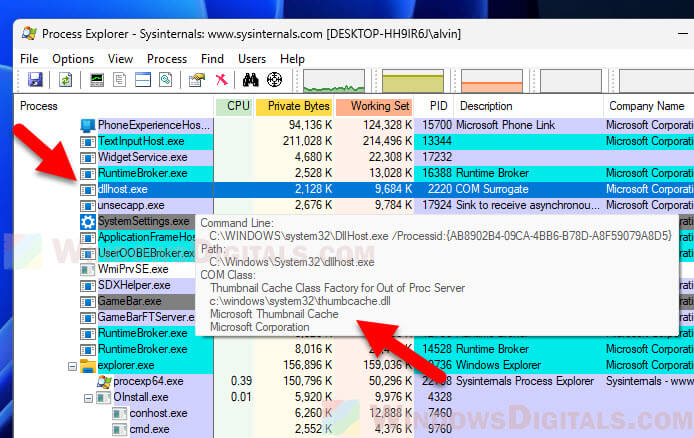694x438 pixels.
Task: Sort by the CPU column header
Action: click(x=234, y=106)
